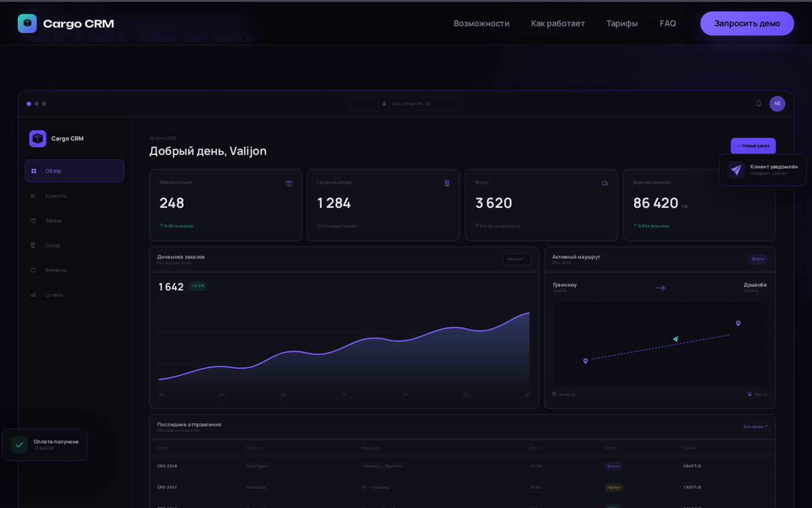Screen dimensions: 812x508
Task: Open the Как работает navigation link
Action: point(558,23)
